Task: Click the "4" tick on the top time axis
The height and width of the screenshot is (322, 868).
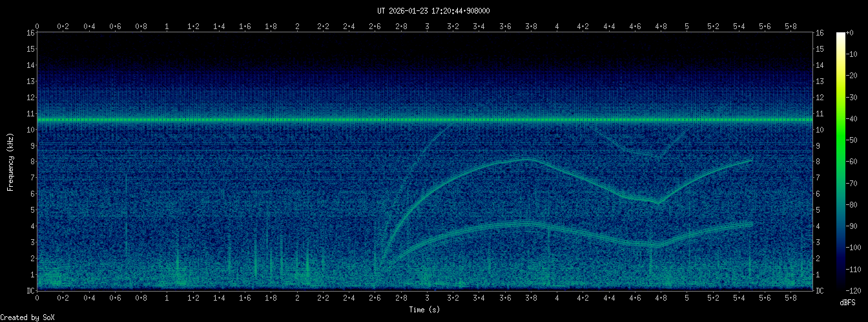Action: click(x=557, y=26)
